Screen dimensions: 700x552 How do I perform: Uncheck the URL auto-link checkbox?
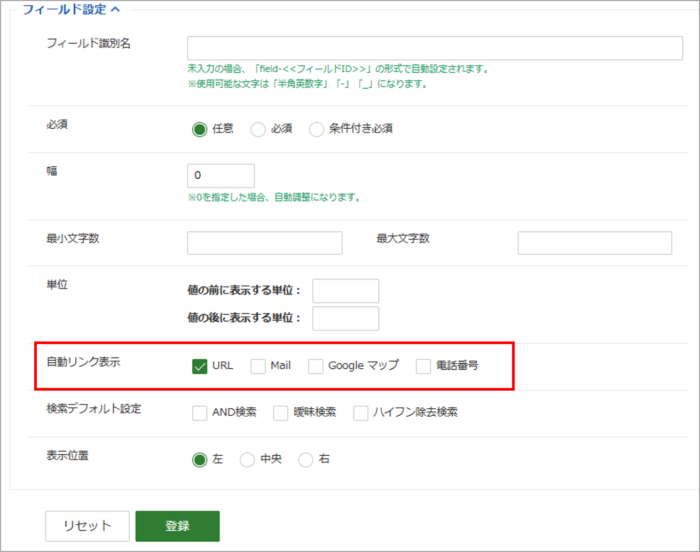(x=200, y=366)
